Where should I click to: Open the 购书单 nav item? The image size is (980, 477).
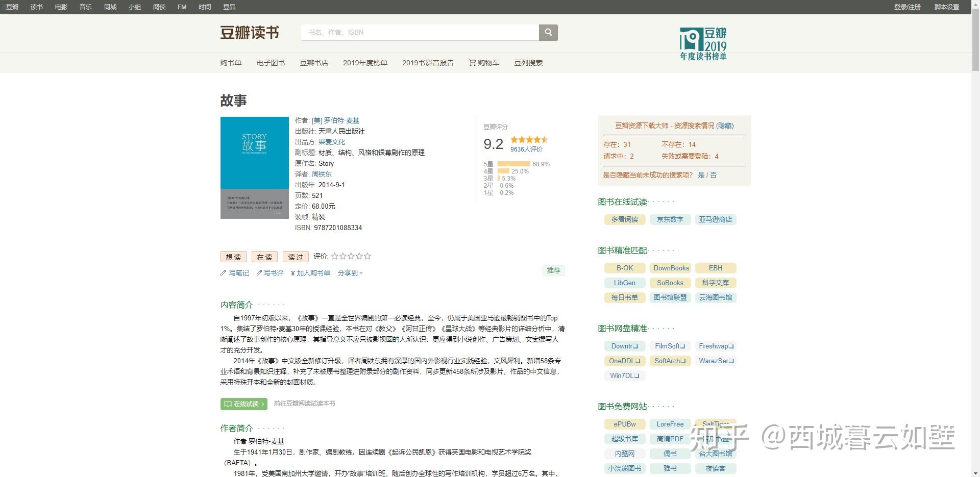(231, 63)
